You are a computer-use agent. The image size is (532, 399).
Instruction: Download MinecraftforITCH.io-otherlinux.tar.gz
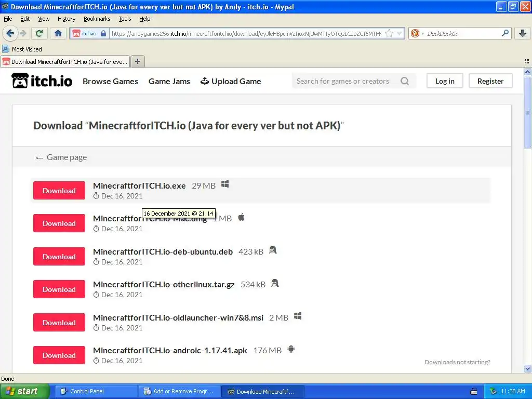[x=59, y=289]
